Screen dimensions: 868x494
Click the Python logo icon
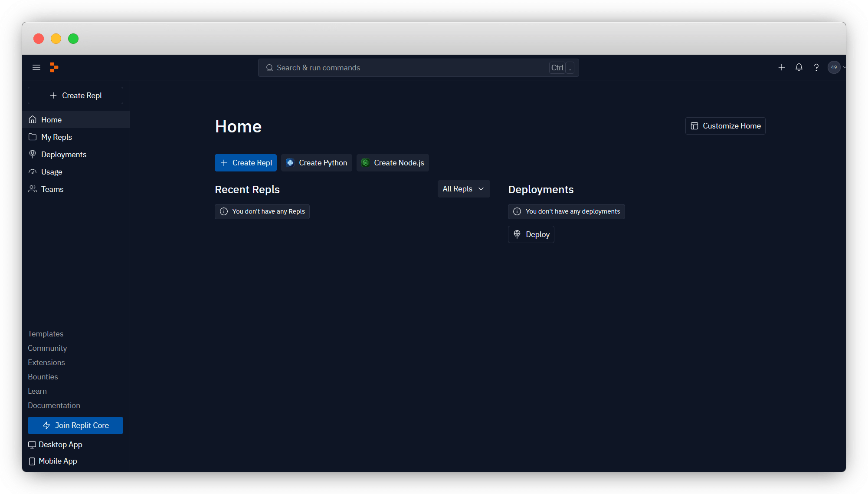coord(290,163)
